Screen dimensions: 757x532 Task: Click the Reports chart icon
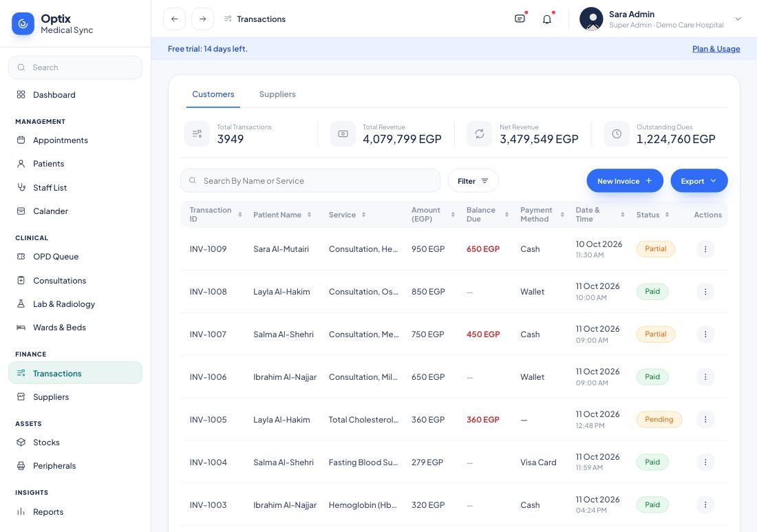pos(21,512)
